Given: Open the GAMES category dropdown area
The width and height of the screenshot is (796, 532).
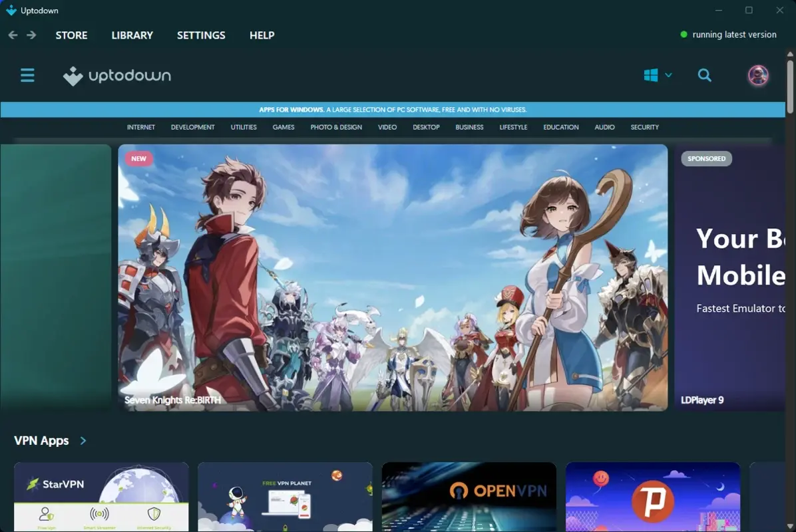Looking at the screenshot, I should 283,127.
